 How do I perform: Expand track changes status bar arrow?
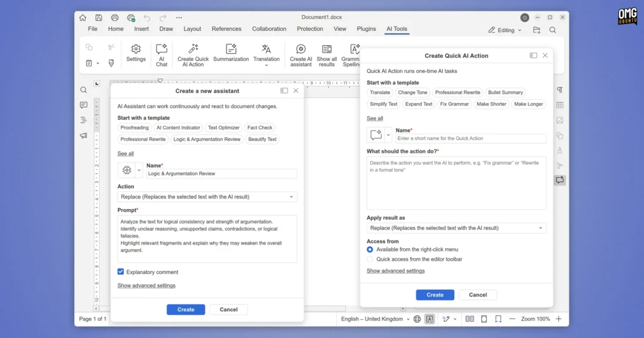[455, 319]
